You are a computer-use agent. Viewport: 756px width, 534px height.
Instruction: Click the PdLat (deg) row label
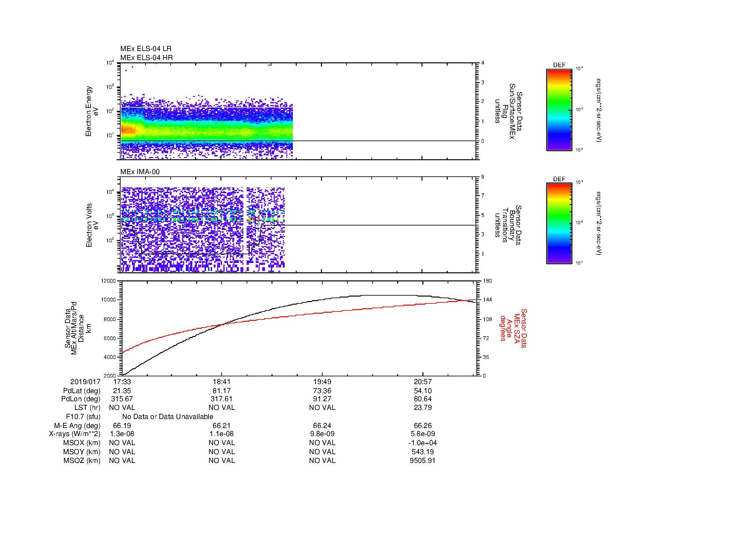click(82, 391)
